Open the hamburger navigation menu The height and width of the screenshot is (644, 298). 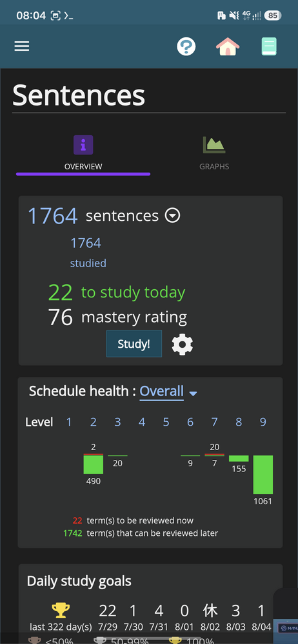pyautogui.click(x=22, y=46)
